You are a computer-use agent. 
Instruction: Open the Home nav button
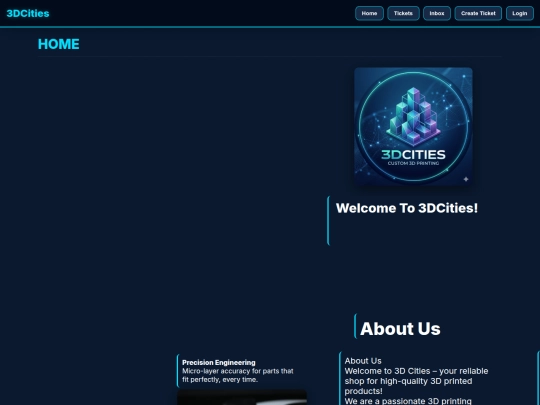pos(369,13)
